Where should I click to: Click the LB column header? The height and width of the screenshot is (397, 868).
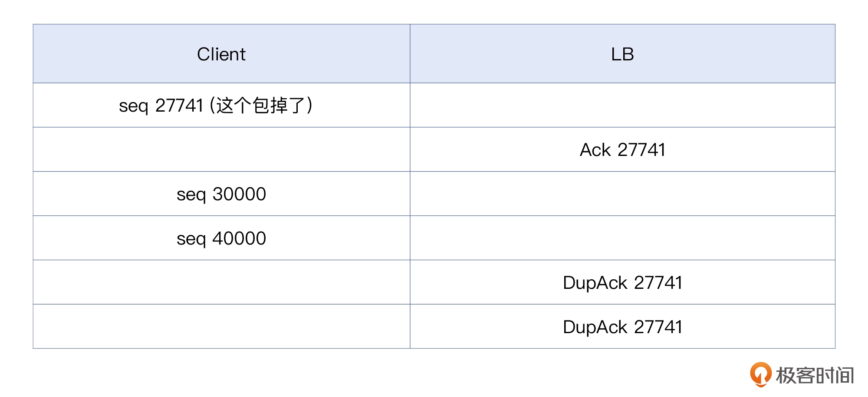pyautogui.click(x=622, y=54)
